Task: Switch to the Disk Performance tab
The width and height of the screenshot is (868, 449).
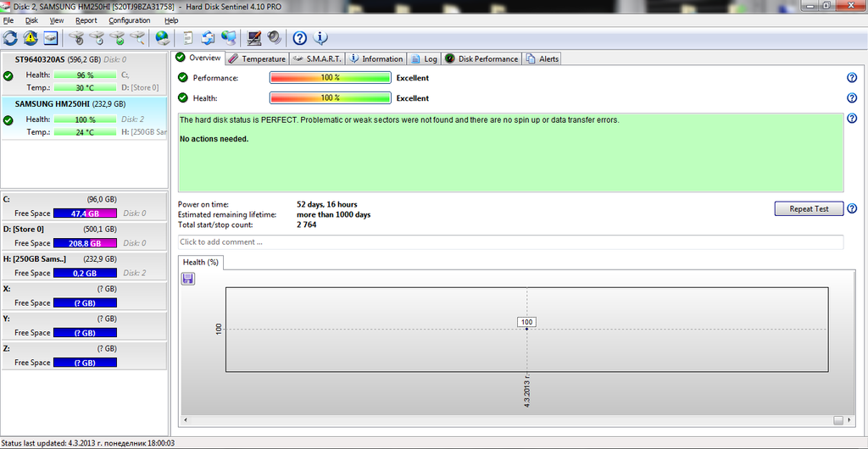Action: (x=482, y=58)
